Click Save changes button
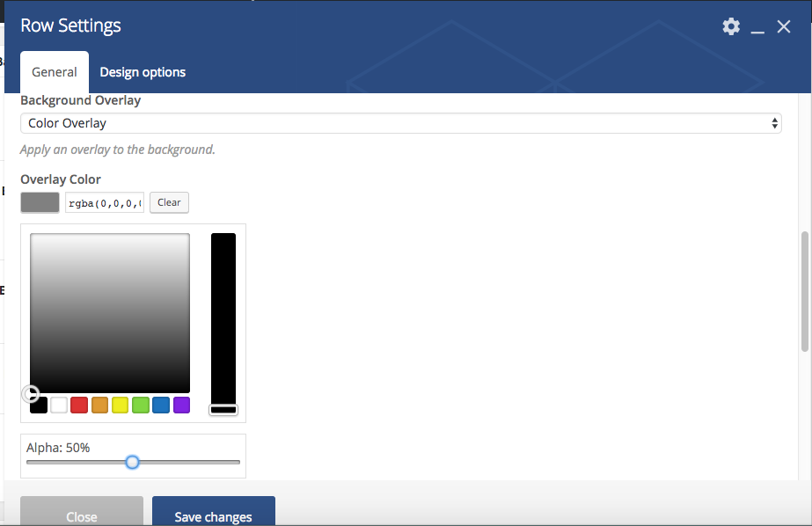 pyautogui.click(x=214, y=514)
